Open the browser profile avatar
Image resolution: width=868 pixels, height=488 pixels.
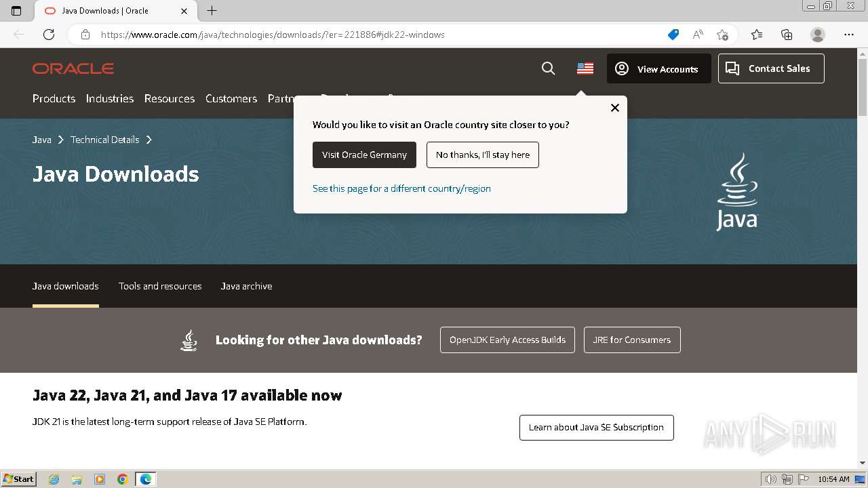tap(818, 35)
